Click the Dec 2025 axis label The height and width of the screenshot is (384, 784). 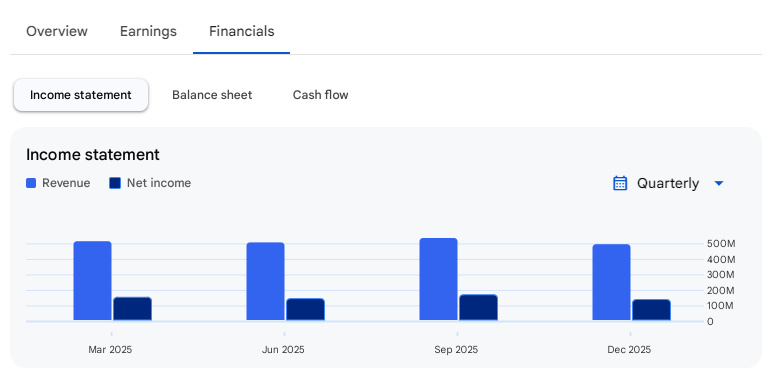[629, 350]
